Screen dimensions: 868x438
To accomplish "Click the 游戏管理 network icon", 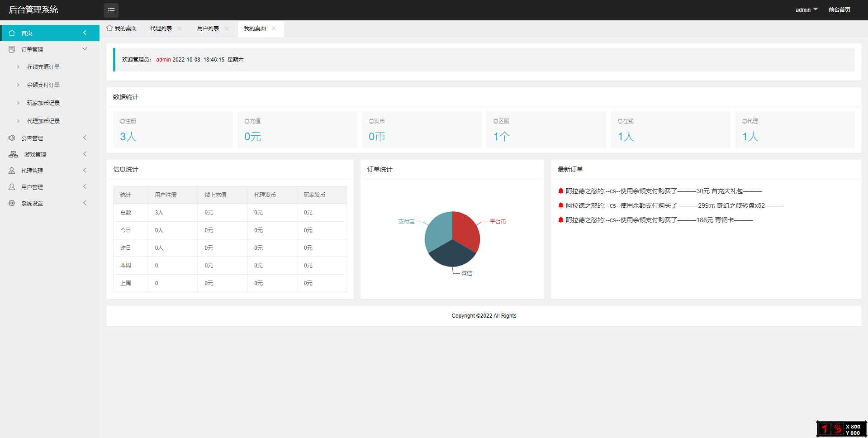I will click(14, 154).
